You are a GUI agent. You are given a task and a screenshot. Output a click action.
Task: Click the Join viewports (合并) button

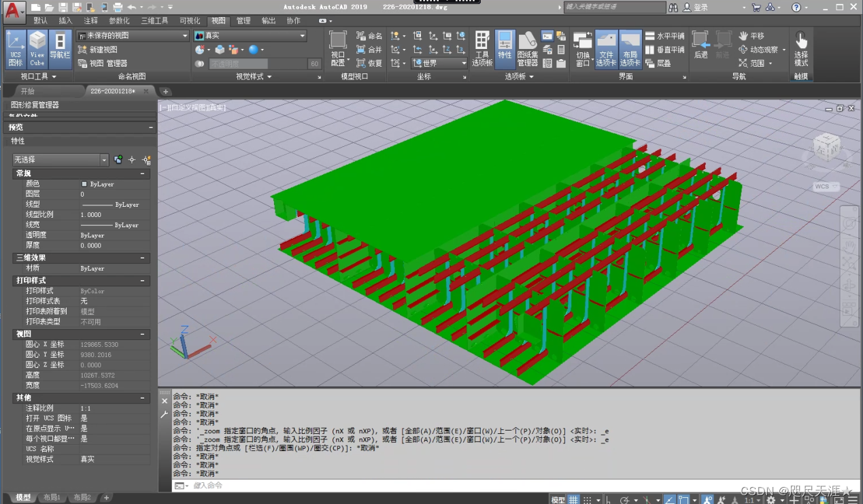[x=369, y=50]
